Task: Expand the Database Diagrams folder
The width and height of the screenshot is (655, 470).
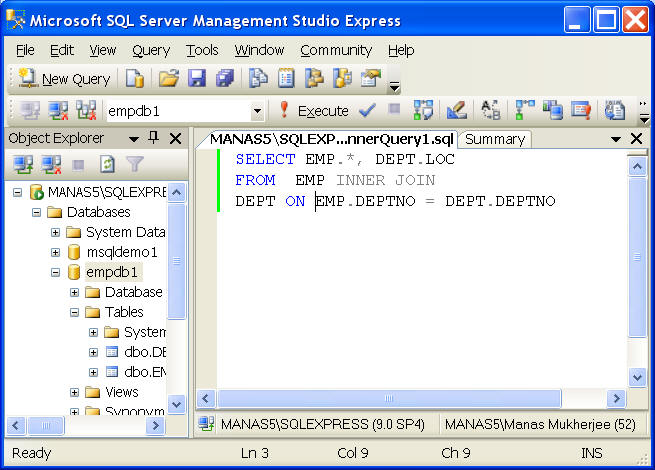Action: (74, 292)
